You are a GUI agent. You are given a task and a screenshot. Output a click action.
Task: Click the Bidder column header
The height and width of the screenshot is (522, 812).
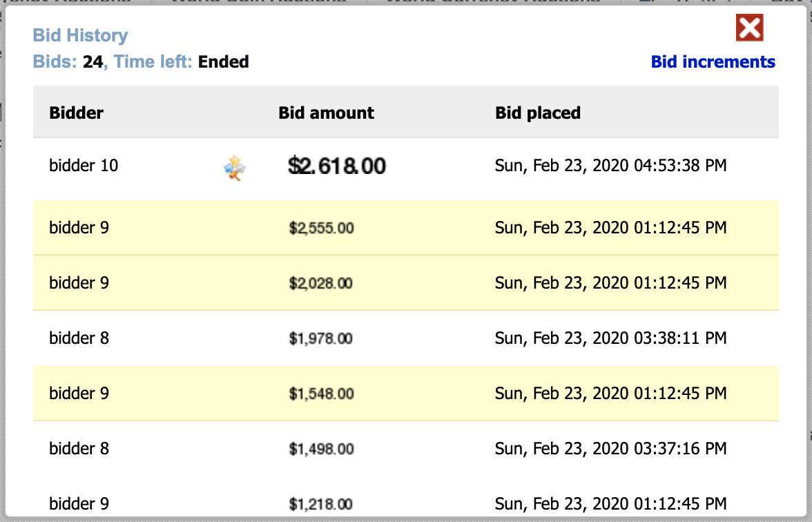(x=76, y=113)
